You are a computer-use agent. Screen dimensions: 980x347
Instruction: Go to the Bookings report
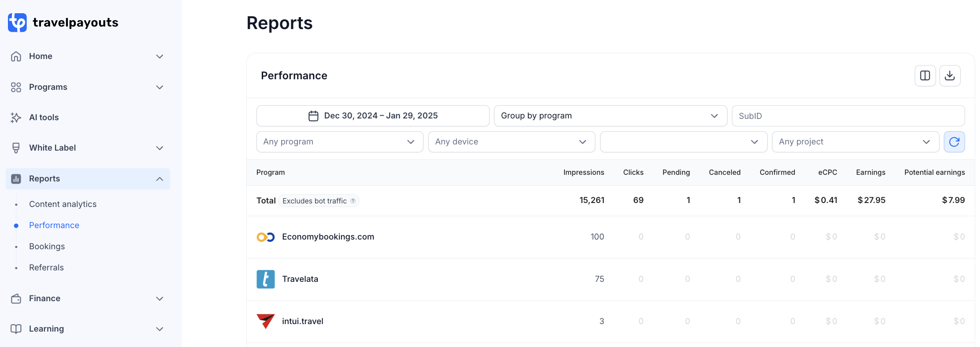tap(47, 247)
